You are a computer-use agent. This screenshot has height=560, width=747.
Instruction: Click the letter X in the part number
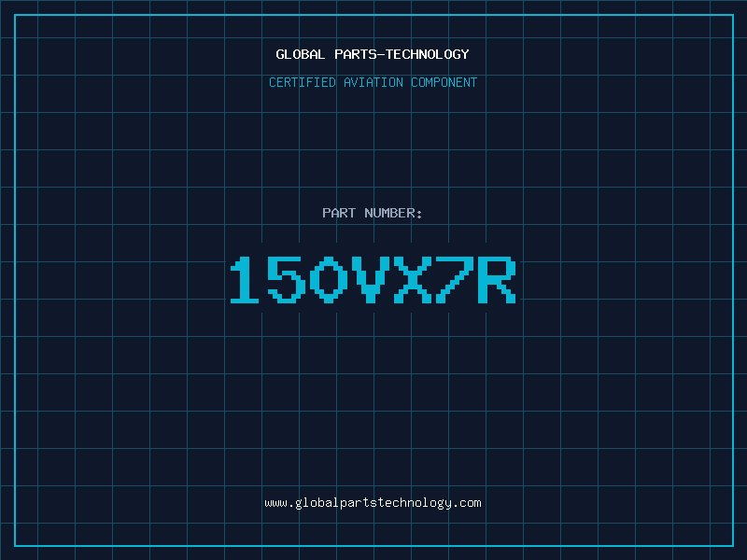click(x=413, y=280)
